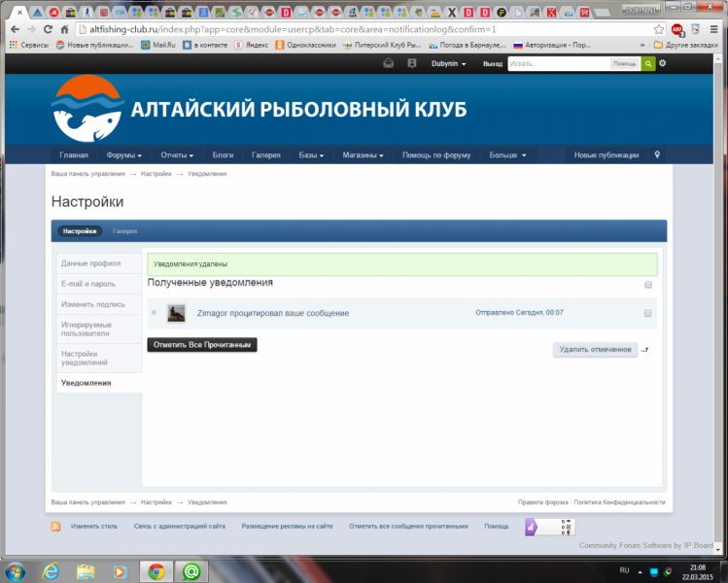
Task: Launch Internet Explorer from taskbar
Action: point(51,571)
